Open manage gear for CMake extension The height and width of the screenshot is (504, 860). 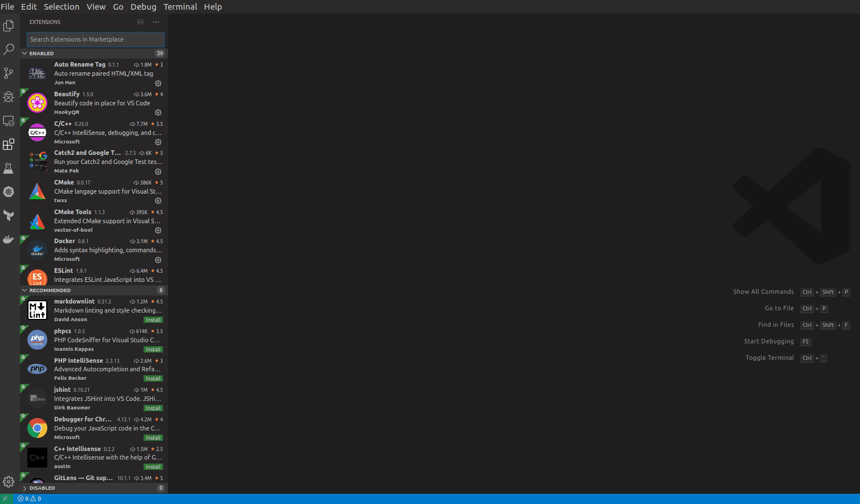point(158,201)
